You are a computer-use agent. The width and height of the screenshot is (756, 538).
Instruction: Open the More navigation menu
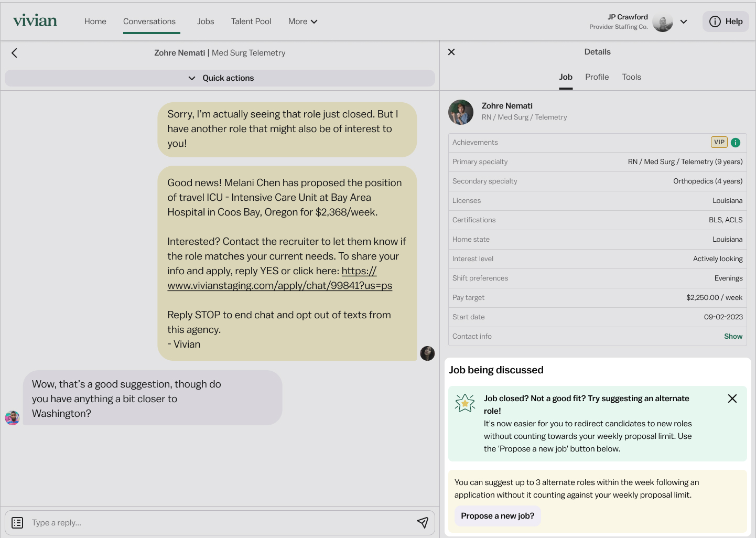coord(303,21)
